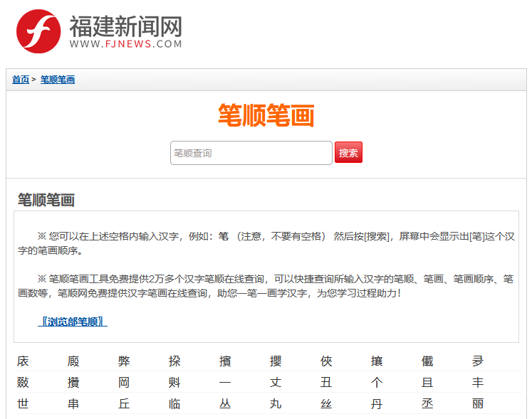
Task: Click the 笔顺查询 search input field
Action: (x=251, y=153)
